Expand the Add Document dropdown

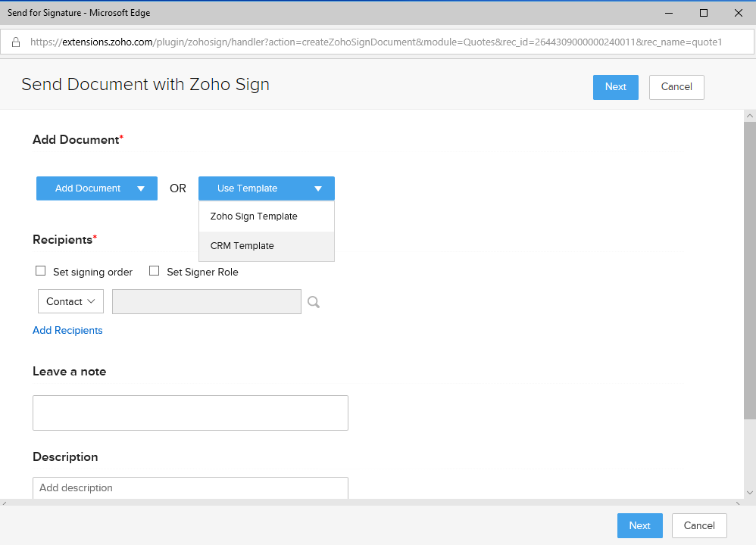(97, 188)
